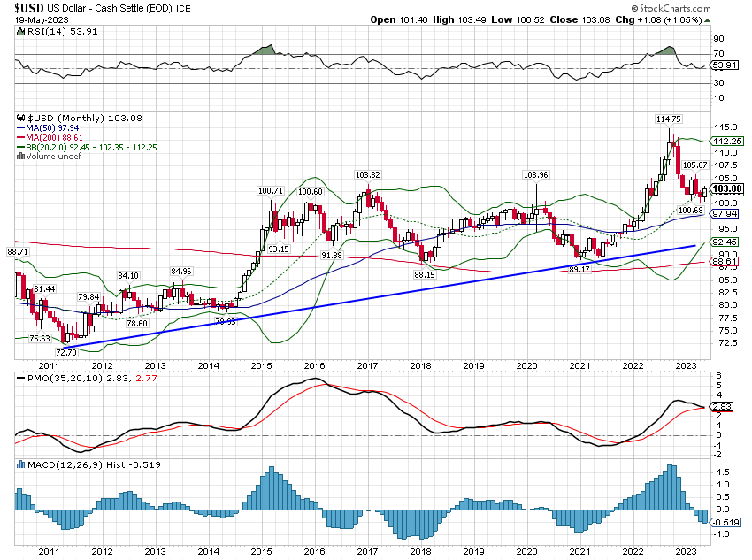
Task: Click the 100.60 price annotation
Action: pyautogui.click(x=311, y=191)
